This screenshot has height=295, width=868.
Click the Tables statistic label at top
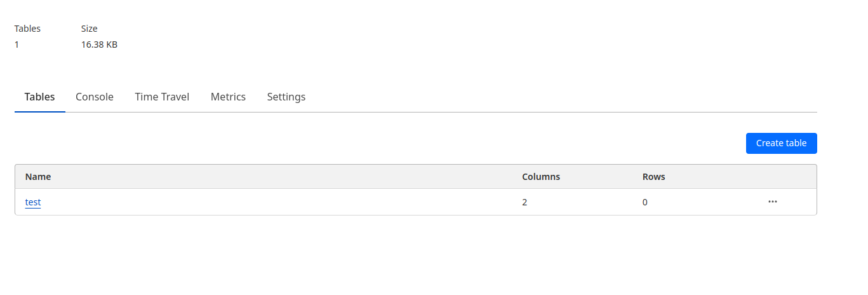27,29
